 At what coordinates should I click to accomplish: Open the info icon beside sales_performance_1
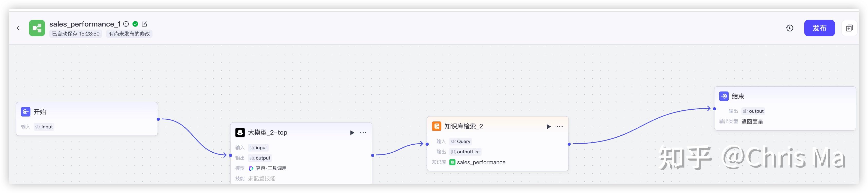(126, 24)
